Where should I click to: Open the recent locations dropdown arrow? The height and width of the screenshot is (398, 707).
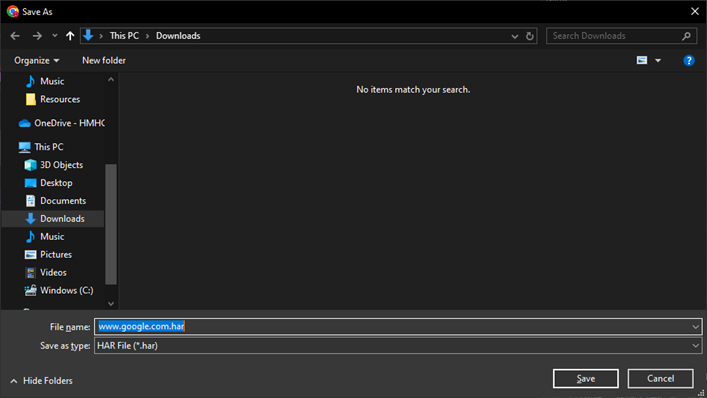click(55, 36)
